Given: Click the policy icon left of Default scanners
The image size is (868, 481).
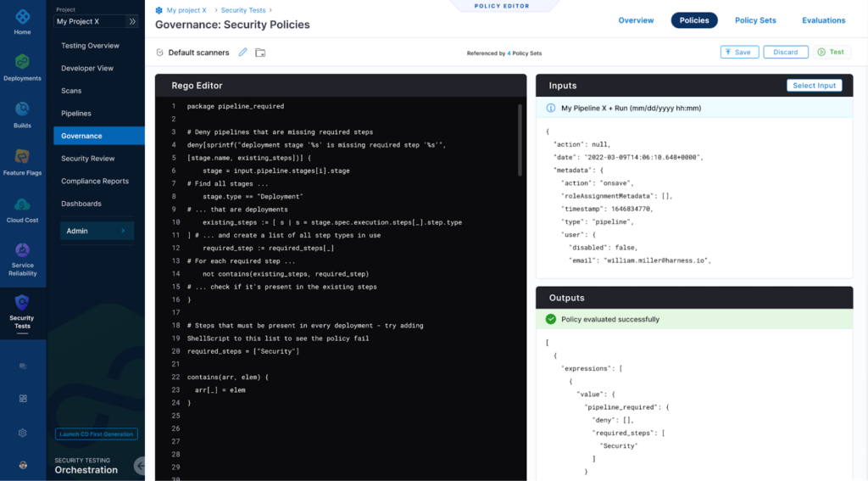Looking at the screenshot, I should point(160,52).
